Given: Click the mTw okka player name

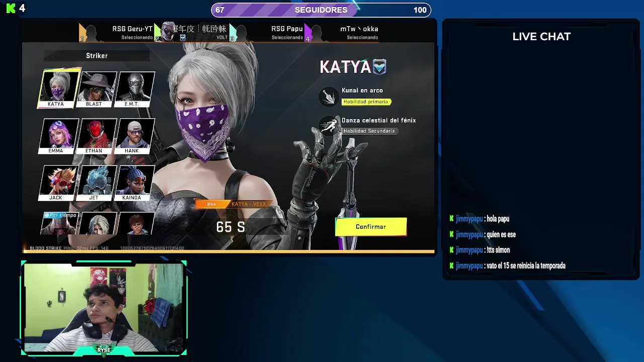Looking at the screenshot, I should (359, 29).
